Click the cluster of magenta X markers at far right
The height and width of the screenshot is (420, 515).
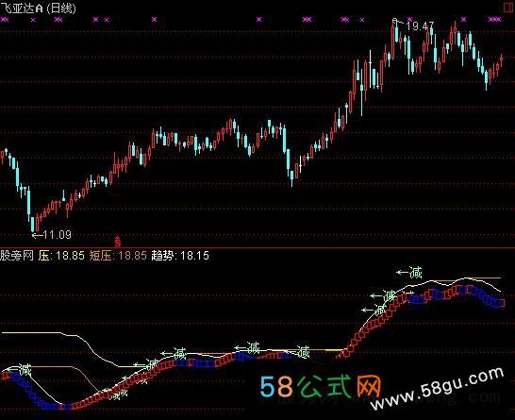tap(494, 20)
